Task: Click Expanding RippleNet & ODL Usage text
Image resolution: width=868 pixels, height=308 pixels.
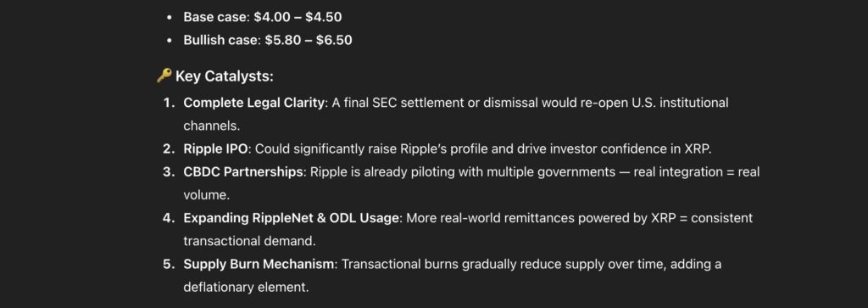Action: (x=292, y=218)
